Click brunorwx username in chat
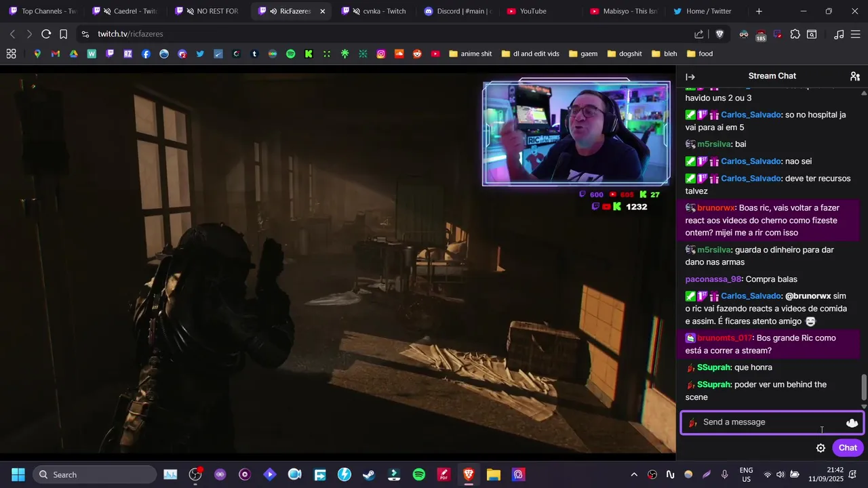 click(x=716, y=208)
